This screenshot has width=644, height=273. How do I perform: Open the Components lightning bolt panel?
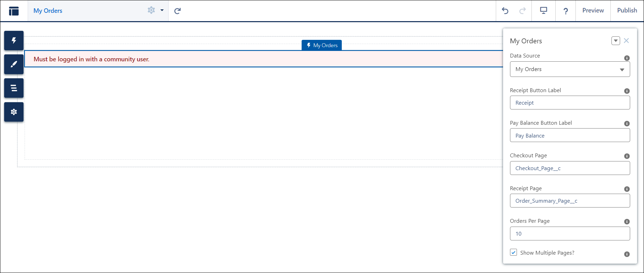coord(14,41)
